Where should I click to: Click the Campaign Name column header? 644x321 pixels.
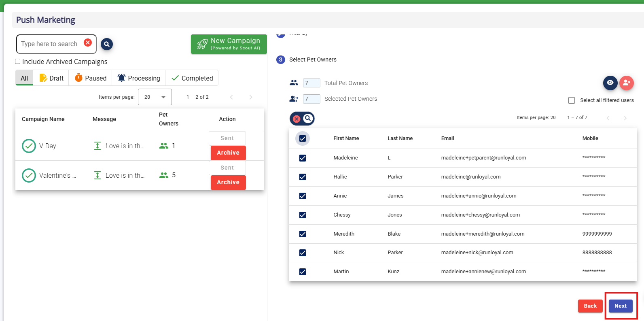point(43,119)
